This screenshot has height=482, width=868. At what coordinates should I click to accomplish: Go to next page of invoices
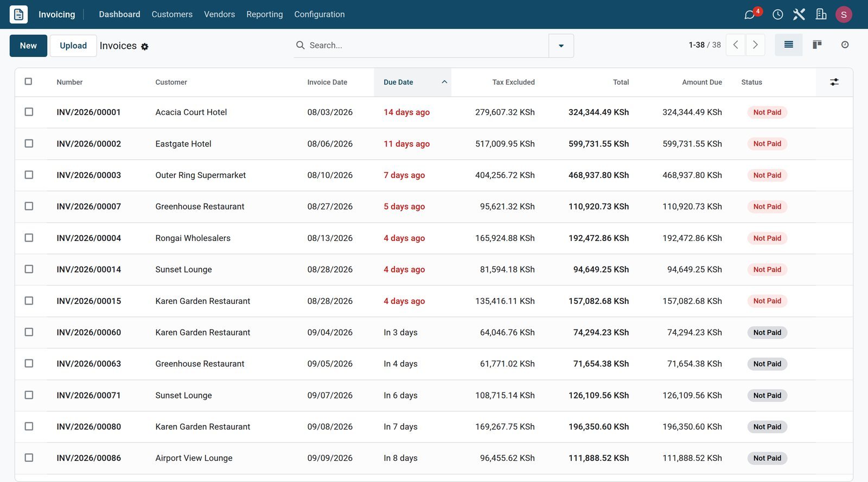pos(755,45)
